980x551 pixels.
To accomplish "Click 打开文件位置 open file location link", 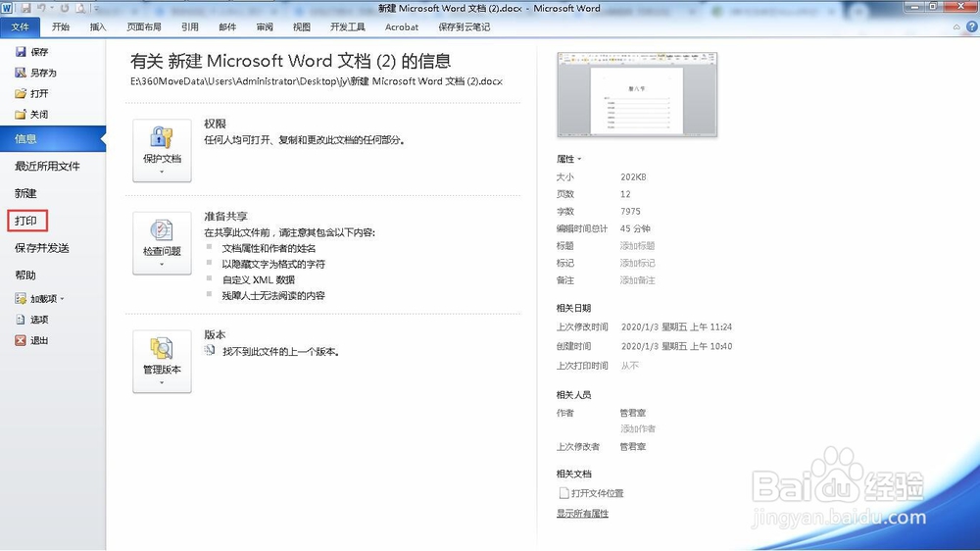I will tap(591, 493).
